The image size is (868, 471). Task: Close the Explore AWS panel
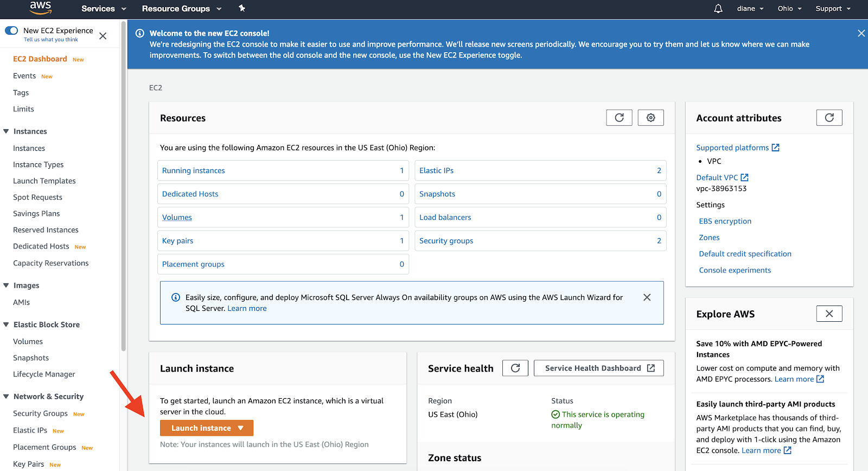coord(829,314)
